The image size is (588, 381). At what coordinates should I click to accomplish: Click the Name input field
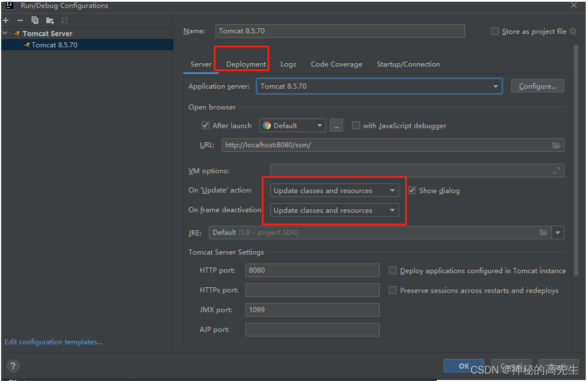pyautogui.click(x=340, y=31)
